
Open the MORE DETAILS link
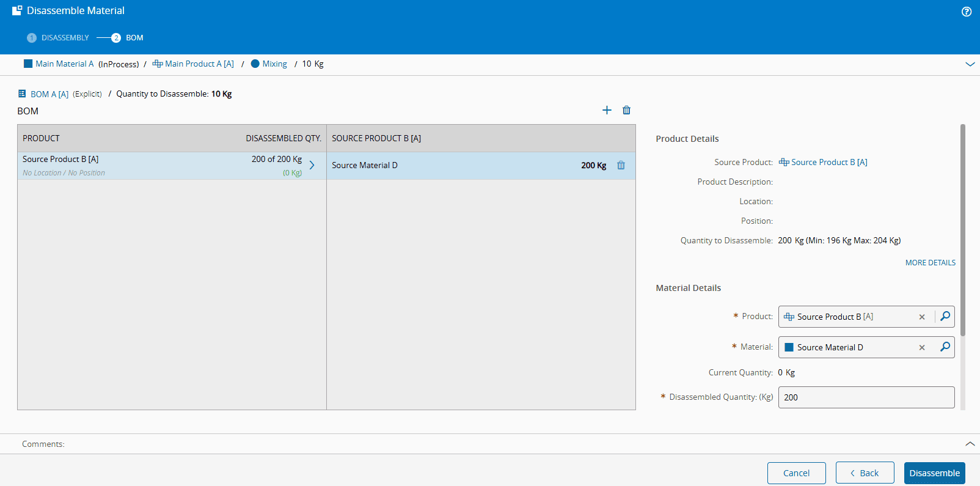pyautogui.click(x=930, y=263)
